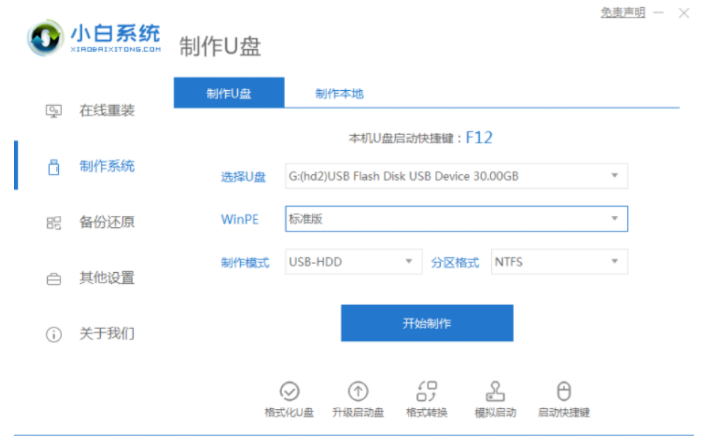Click the 格式化U盘 icon

(289, 391)
